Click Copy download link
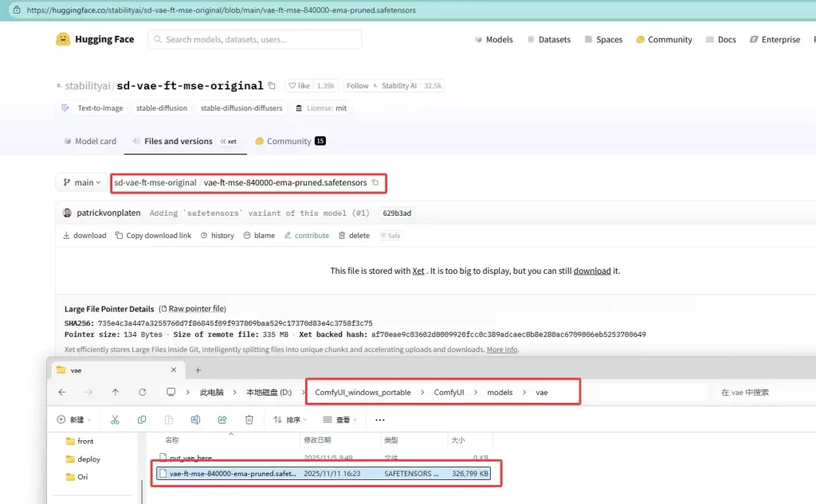This screenshot has height=504, width=816. coord(154,236)
